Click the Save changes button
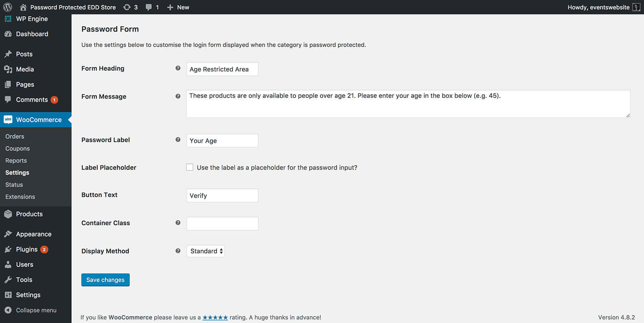The width and height of the screenshot is (644, 323). click(x=105, y=280)
